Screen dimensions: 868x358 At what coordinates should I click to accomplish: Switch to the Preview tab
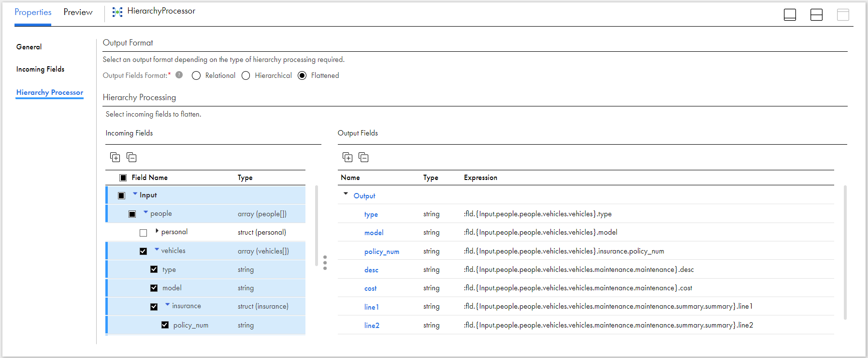click(78, 13)
